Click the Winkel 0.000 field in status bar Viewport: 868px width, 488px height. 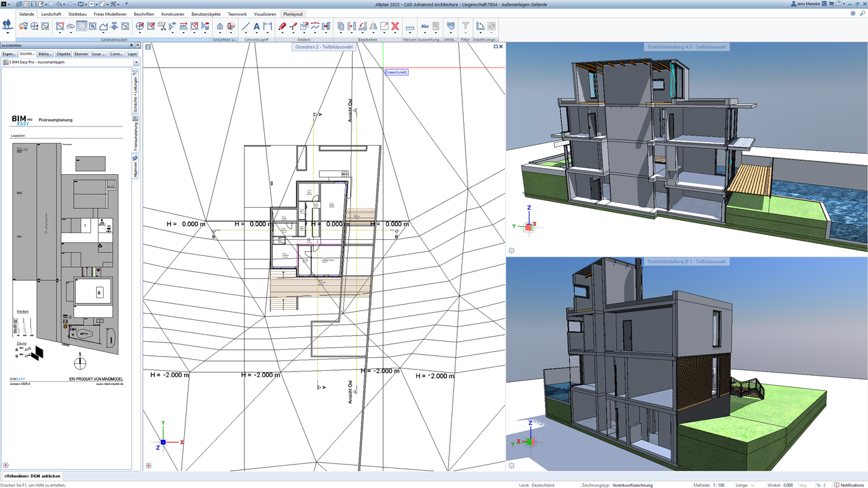tap(788, 485)
